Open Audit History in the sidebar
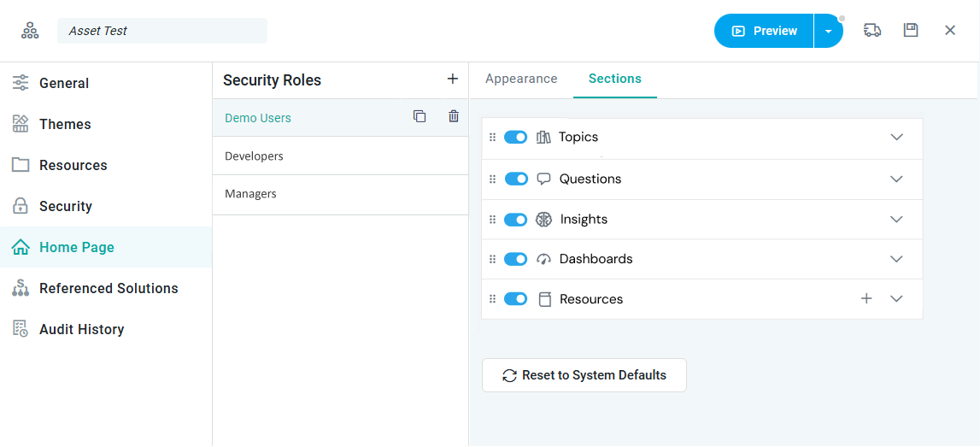 coord(81,329)
